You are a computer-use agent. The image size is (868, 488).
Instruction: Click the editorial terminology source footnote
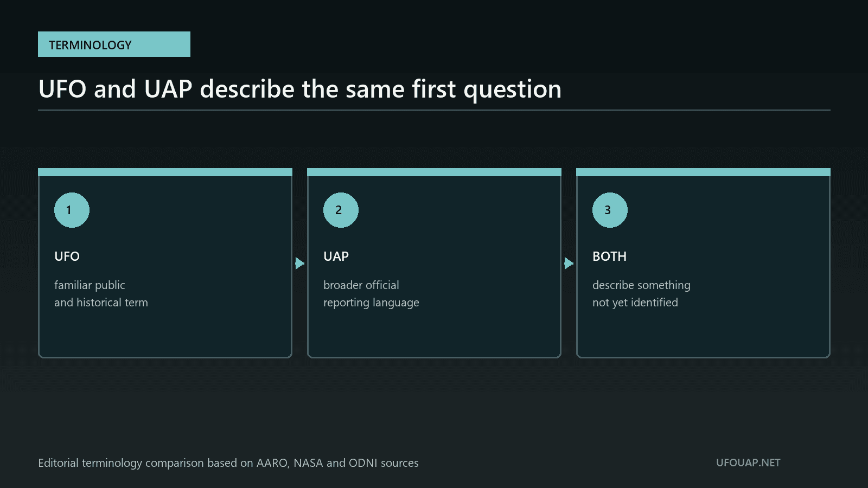[228, 463]
